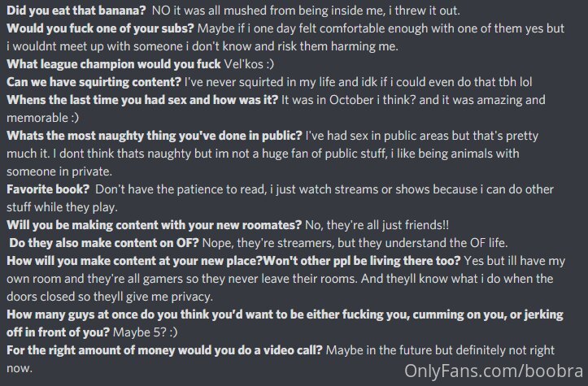Image resolution: width=588 pixels, height=386 pixels.
Task: Select the "Do they also make content on OF?" question
Action: (x=104, y=243)
